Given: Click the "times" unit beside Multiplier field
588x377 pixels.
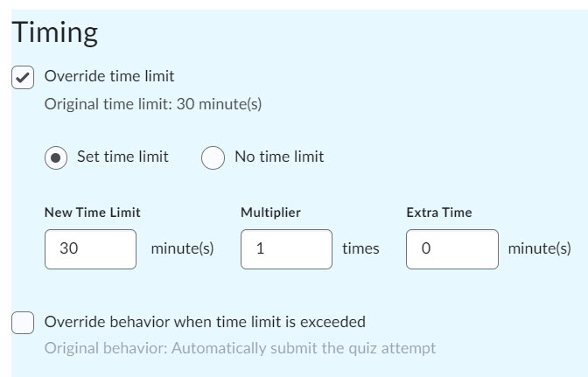Looking at the screenshot, I should coord(360,248).
